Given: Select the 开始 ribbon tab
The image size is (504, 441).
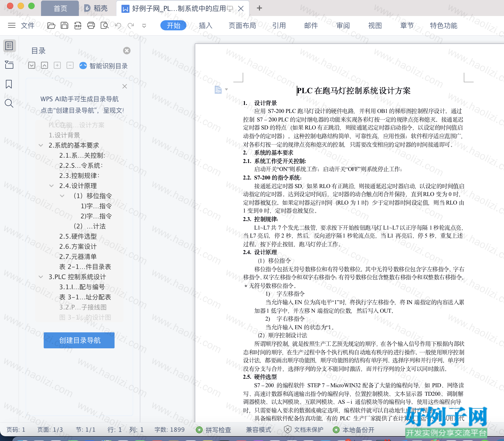Looking at the screenshot, I should point(173,26).
